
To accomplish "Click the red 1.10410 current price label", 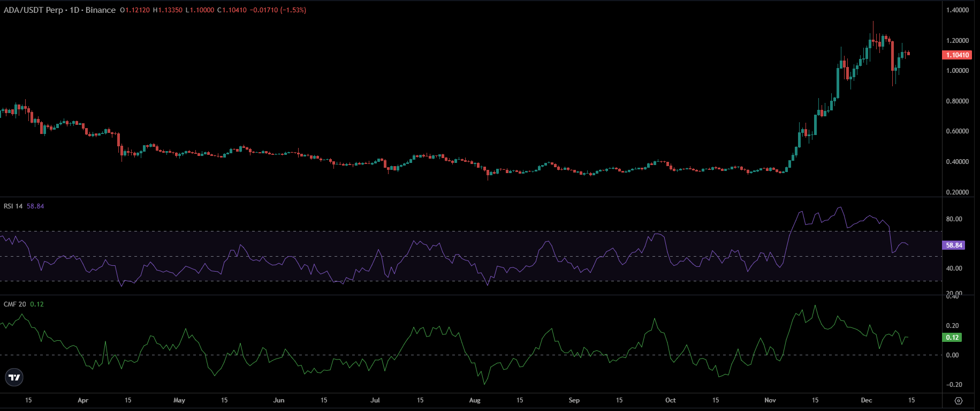I will click(x=956, y=55).
